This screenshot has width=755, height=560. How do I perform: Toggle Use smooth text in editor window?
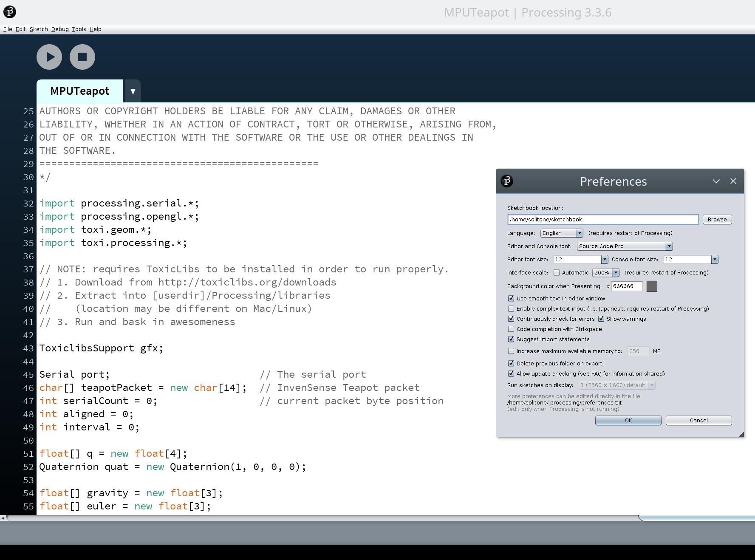point(511,298)
